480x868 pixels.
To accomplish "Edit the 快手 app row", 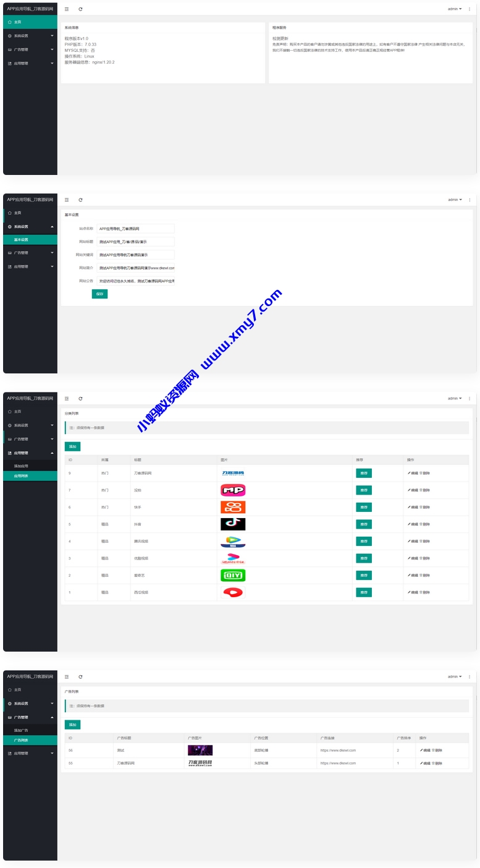I will coord(412,507).
